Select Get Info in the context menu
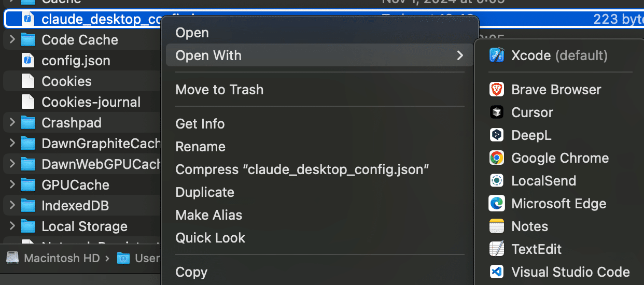644x285 pixels. tap(200, 124)
